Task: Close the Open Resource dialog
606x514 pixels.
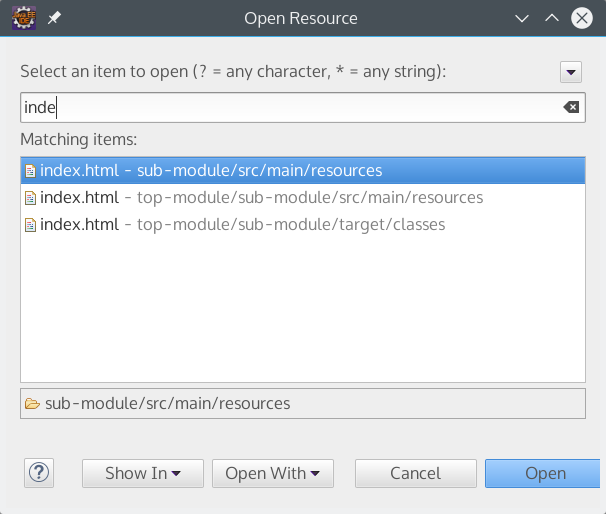Action: tap(582, 18)
